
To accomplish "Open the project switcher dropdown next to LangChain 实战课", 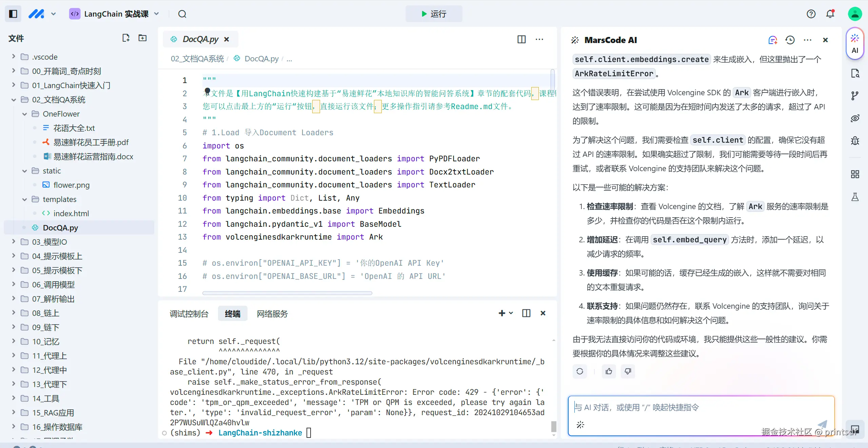I will (x=157, y=14).
